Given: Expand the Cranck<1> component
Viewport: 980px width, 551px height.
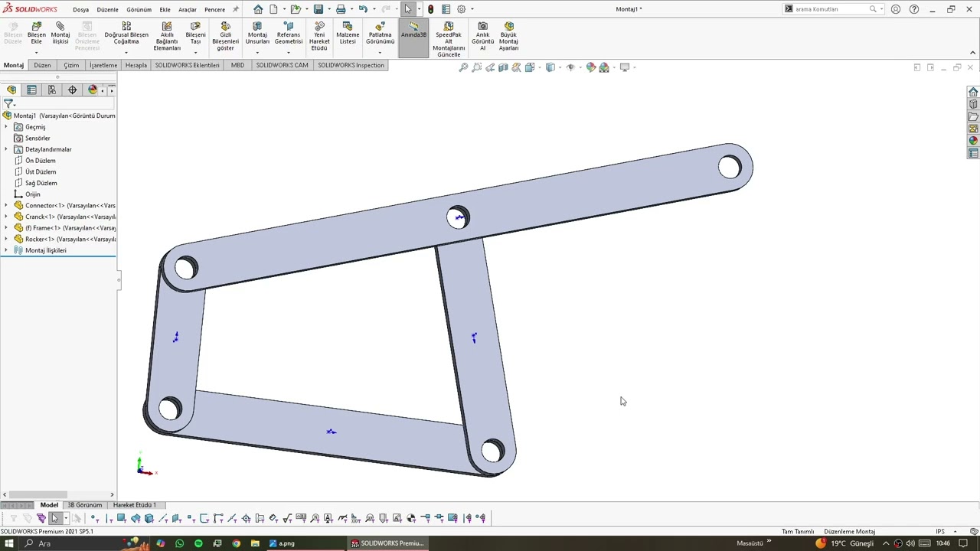Looking at the screenshot, I should 6,217.
